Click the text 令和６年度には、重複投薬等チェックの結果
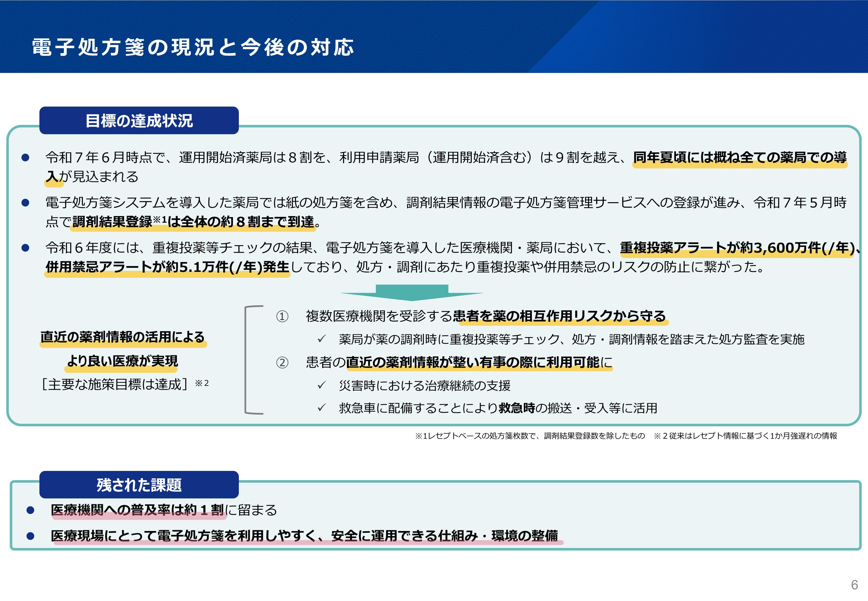868x601 pixels. click(x=178, y=248)
